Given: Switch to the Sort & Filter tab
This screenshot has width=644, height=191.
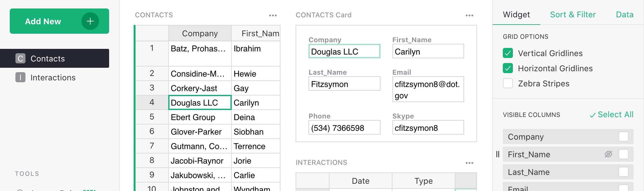Looking at the screenshot, I should click(x=573, y=14).
